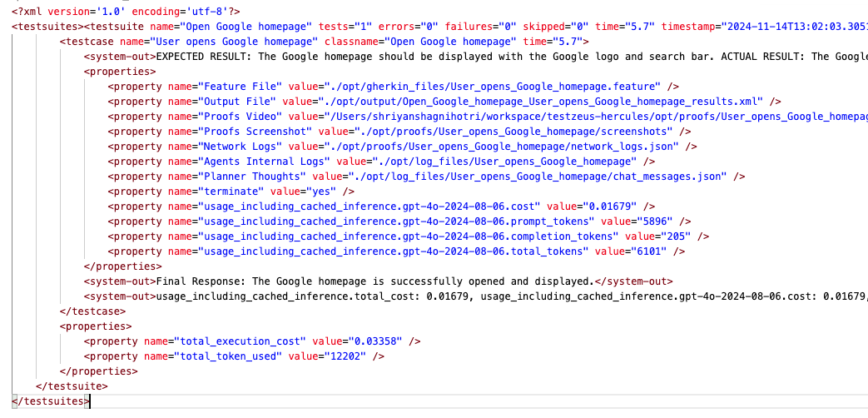868x418 pixels.
Task: Click the tests="1" attribute
Action: 348,26
